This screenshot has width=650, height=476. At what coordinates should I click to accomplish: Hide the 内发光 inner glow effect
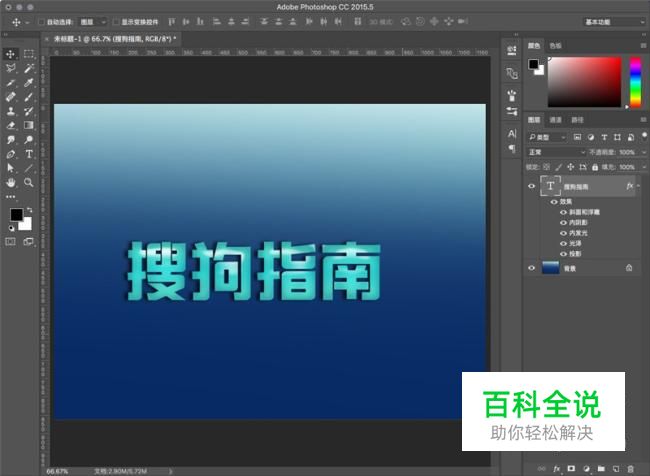coord(563,233)
